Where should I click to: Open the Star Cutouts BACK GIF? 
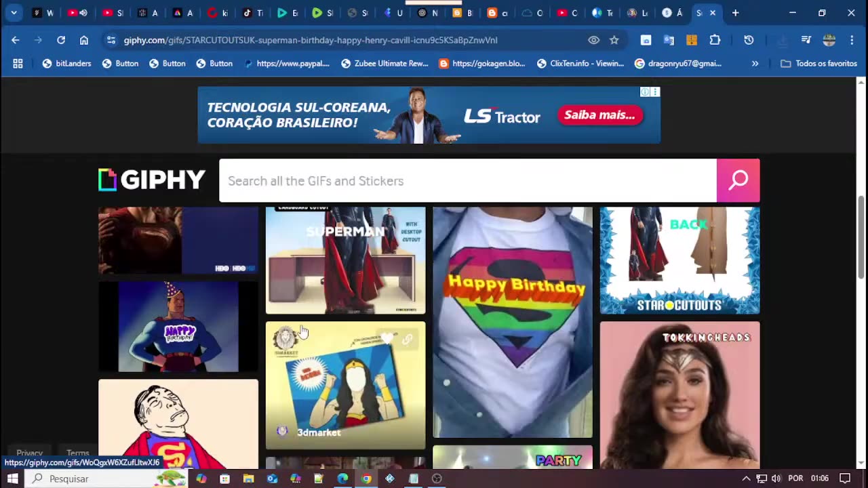(680, 260)
